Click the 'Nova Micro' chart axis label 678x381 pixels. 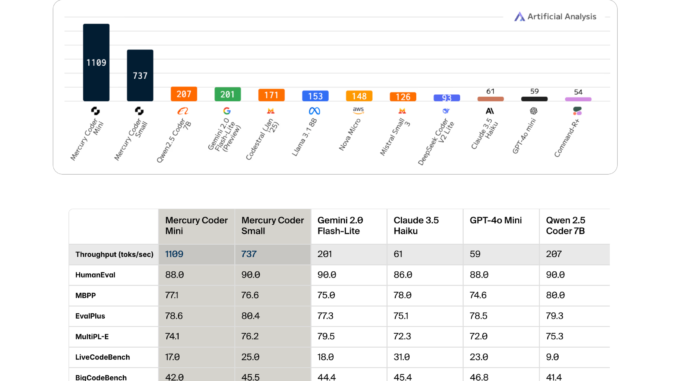[349, 134]
